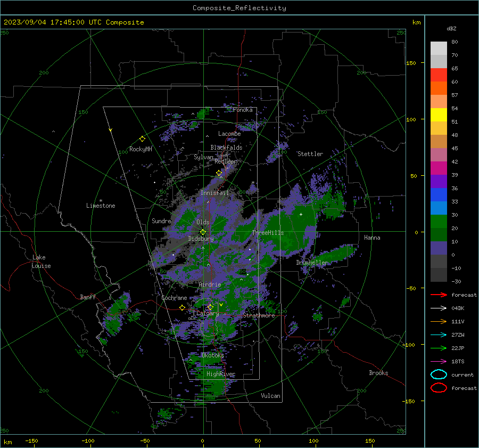The image size is (479, 448).
Task: Click the Airdrie label
Action: 210,284
